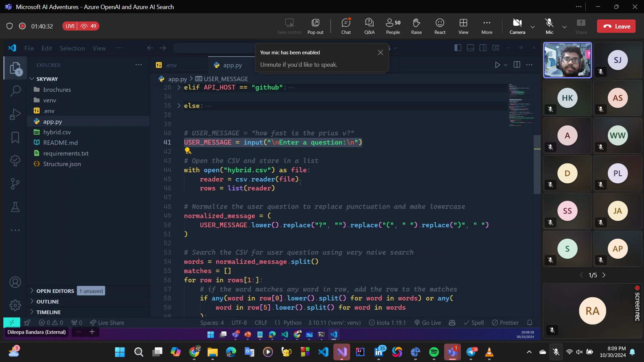Expand the OUTLINE section

click(x=47, y=302)
